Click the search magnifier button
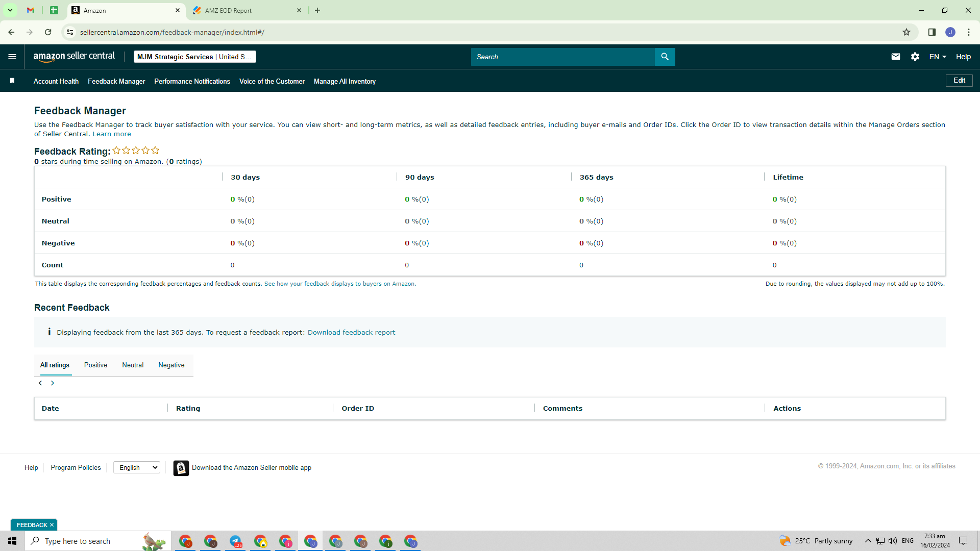 (665, 57)
